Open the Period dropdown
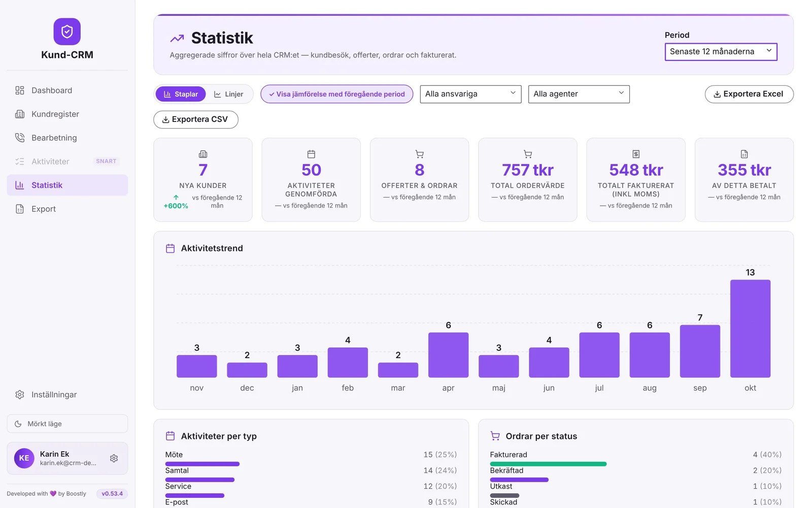The width and height of the screenshot is (812, 508). (x=721, y=51)
